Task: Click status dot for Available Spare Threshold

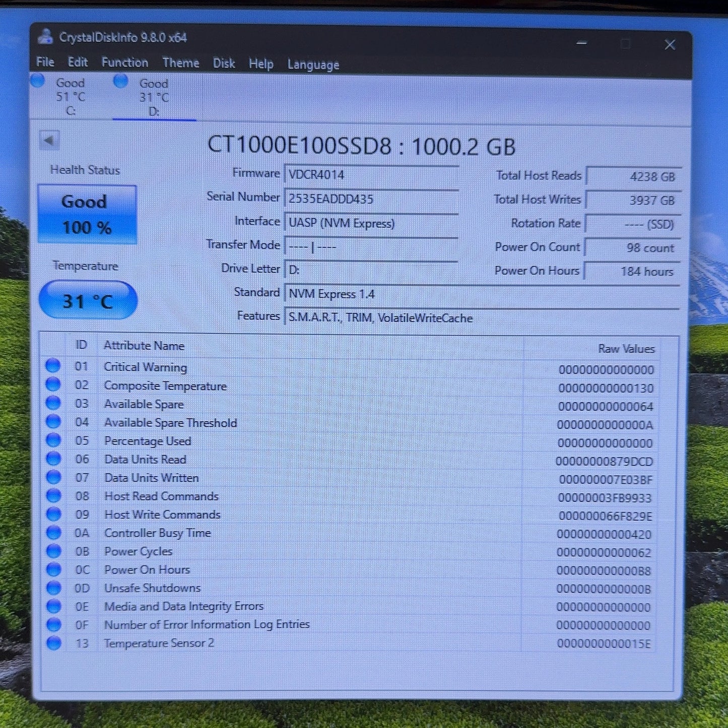Action: (x=53, y=421)
